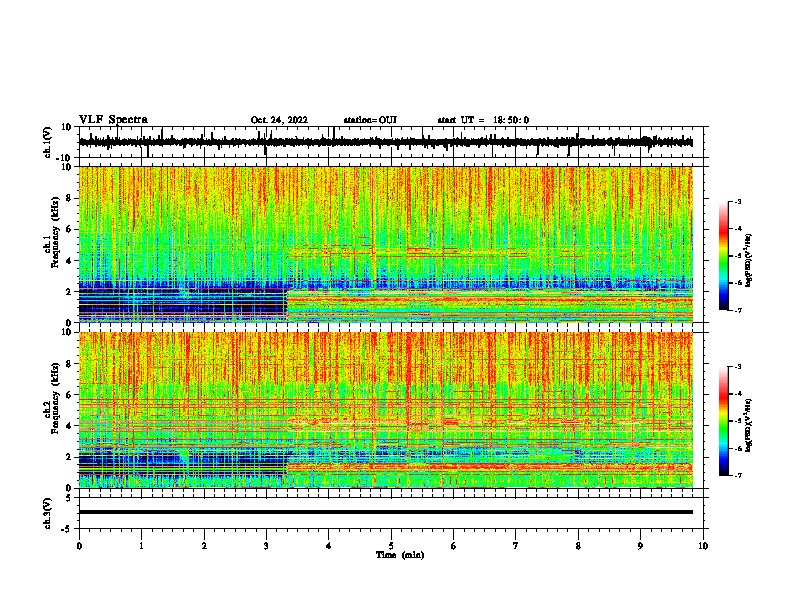The image size is (792, 612).
Task: Click the ch.3 flat voltage trace
Action: point(386,512)
